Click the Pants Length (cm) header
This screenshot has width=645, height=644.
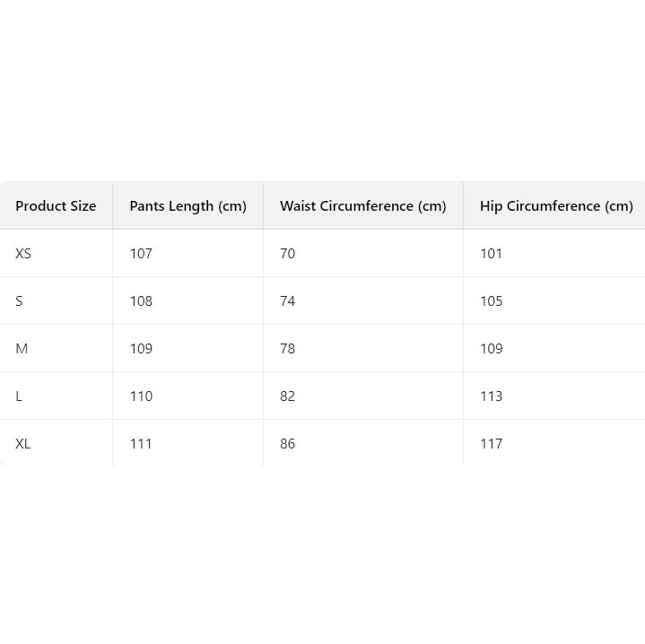187,206
